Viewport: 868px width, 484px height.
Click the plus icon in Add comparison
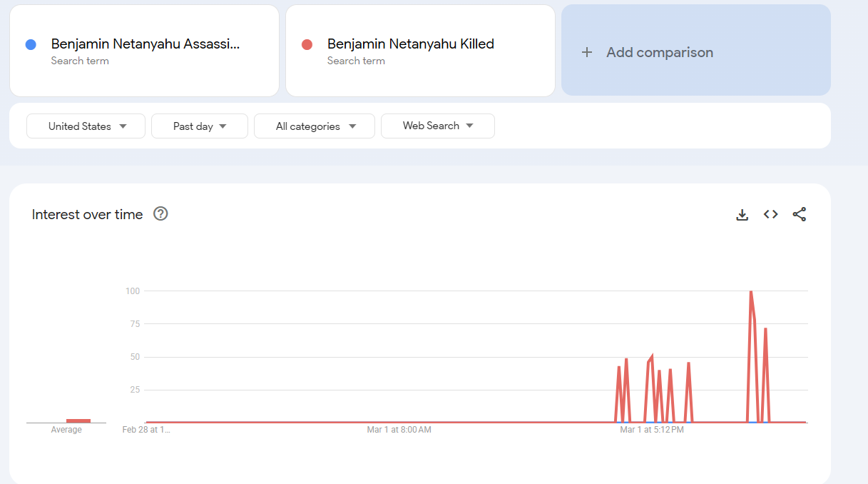[587, 52]
